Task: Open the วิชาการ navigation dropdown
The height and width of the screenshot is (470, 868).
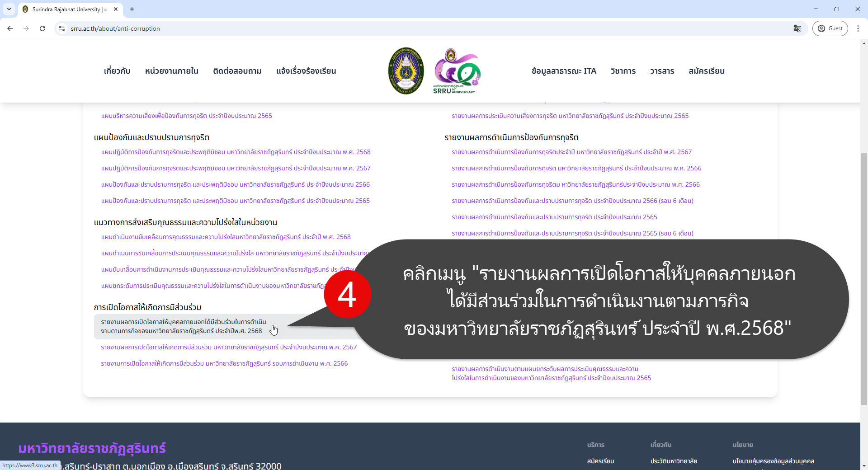Action: [x=623, y=71]
